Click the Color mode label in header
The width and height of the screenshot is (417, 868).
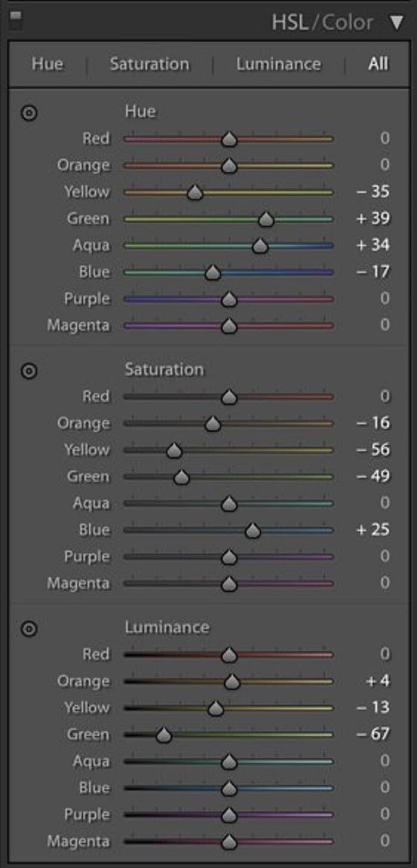350,23
